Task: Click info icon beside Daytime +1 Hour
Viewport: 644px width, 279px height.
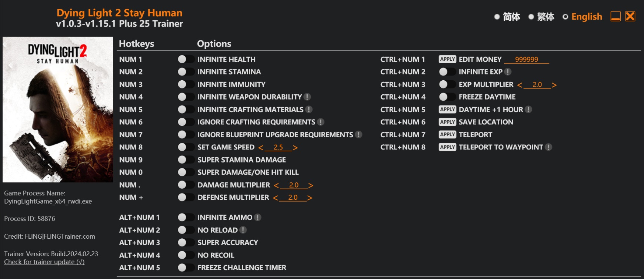Action: click(528, 110)
